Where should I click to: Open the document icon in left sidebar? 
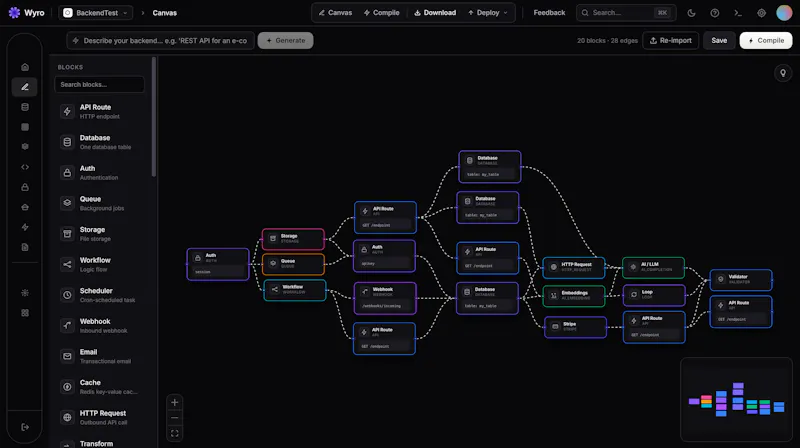coord(25,247)
